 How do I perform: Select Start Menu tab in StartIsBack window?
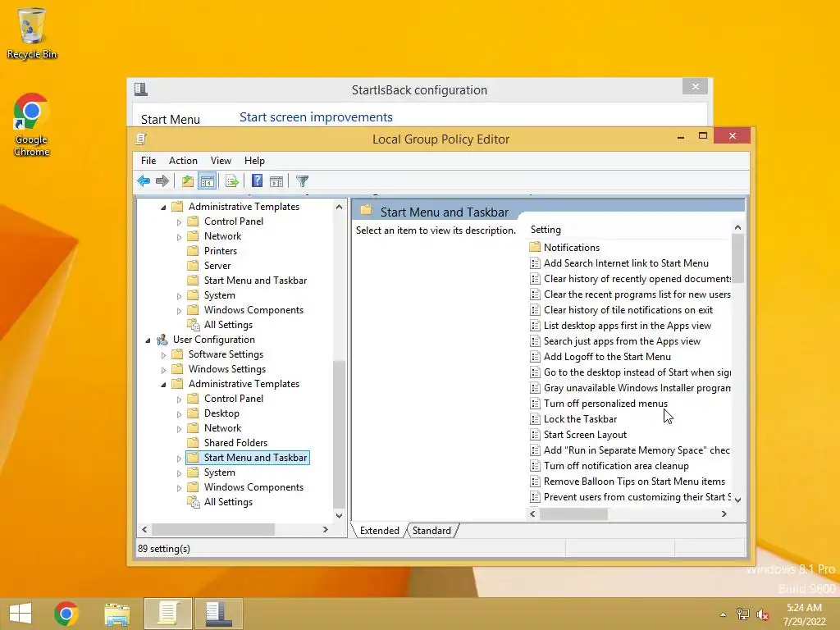click(171, 119)
